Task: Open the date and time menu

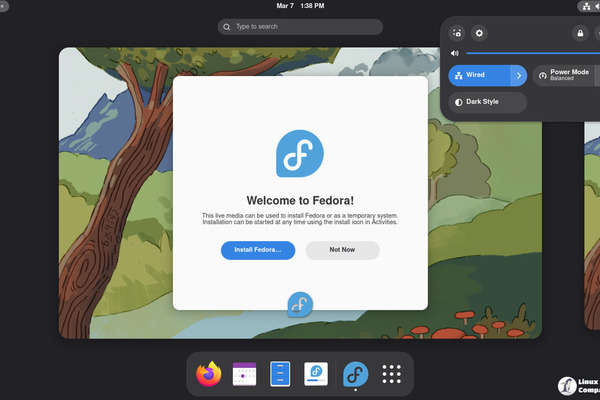Action: [300, 6]
